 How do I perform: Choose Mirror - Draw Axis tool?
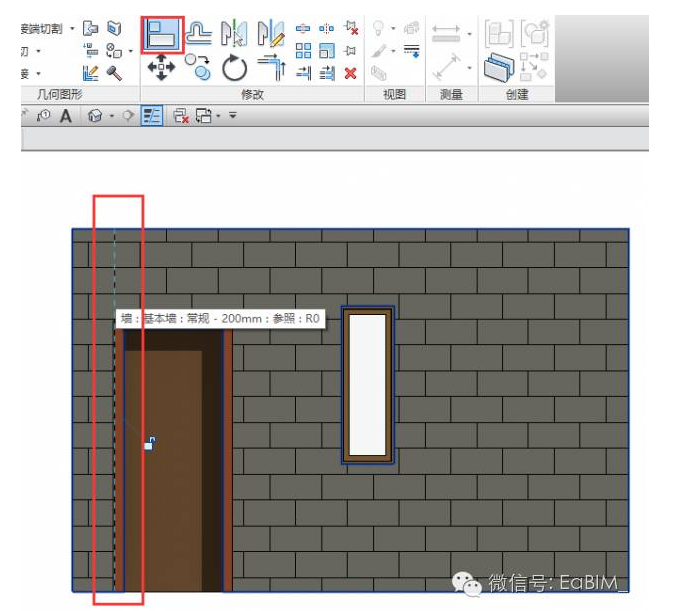pyautogui.click(x=271, y=34)
